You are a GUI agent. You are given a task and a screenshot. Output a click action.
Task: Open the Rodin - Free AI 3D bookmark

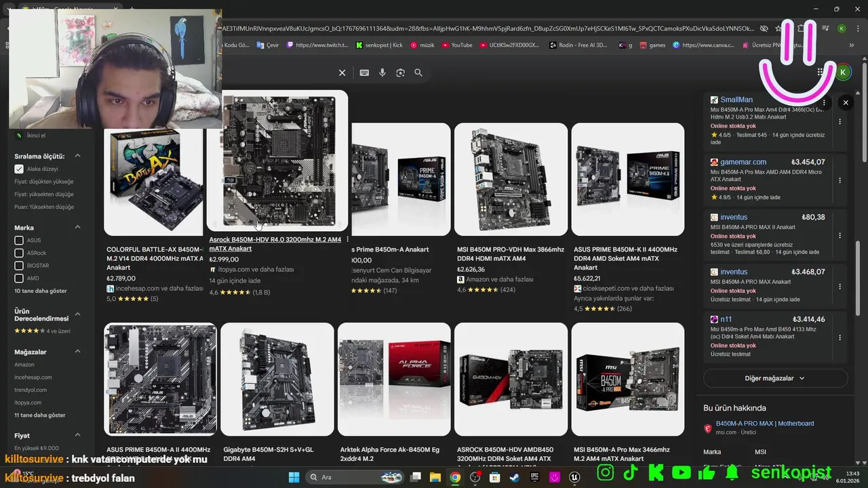pyautogui.click(x=578, y=45)
